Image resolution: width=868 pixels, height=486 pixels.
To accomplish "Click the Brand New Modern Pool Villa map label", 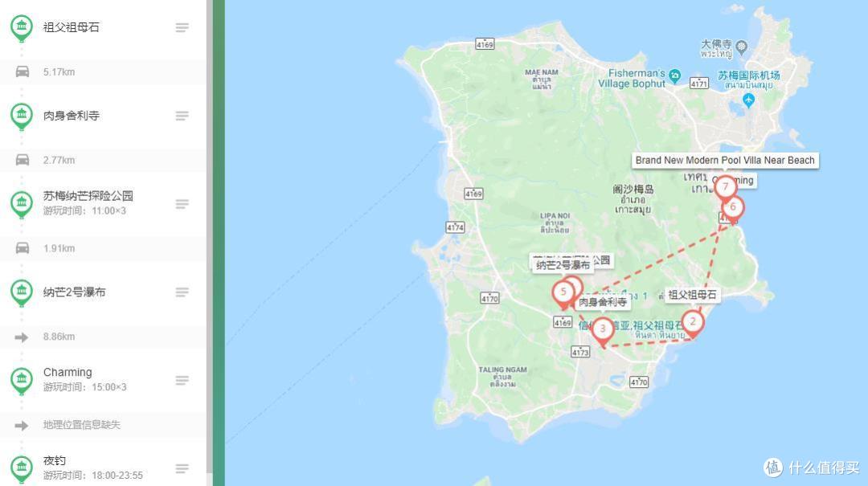I will [x=725, y=161].
